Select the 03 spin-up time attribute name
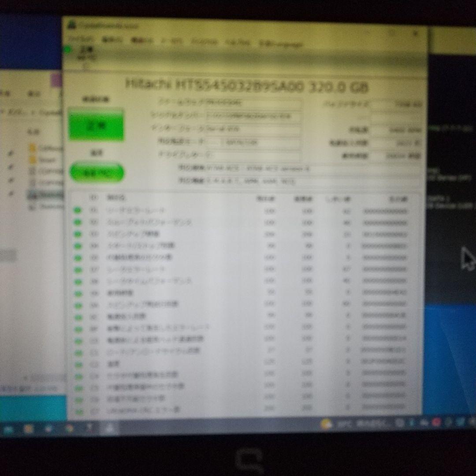The image size is (476, 476). click(x=133, y=234)
